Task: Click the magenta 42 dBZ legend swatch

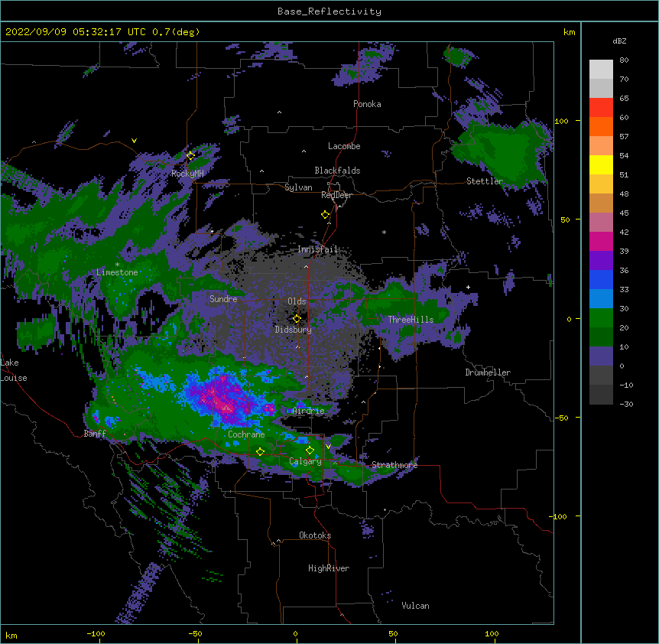Action: (601, 241)
